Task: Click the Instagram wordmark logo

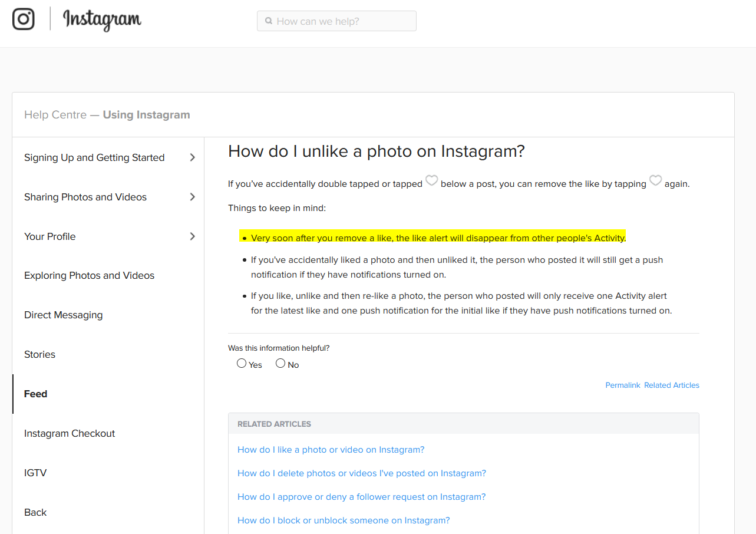Action: click(x=102, y=19)
